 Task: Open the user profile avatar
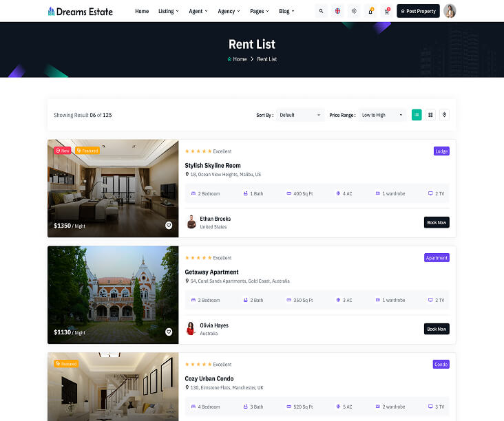[450, 11]
